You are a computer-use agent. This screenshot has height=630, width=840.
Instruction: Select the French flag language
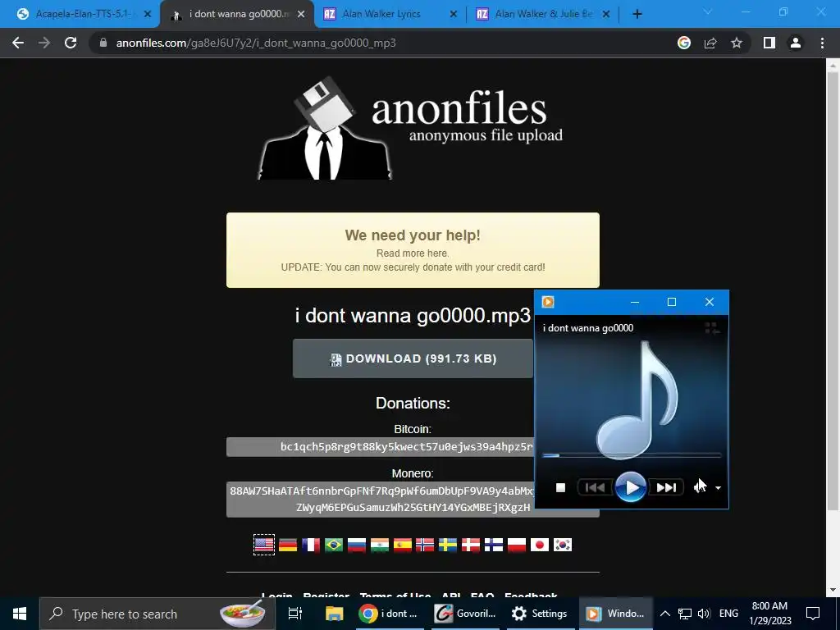tap(311, 545)
